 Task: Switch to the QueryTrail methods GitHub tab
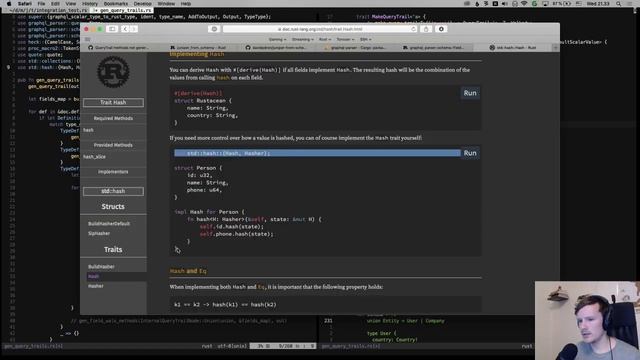click(118, 48)
